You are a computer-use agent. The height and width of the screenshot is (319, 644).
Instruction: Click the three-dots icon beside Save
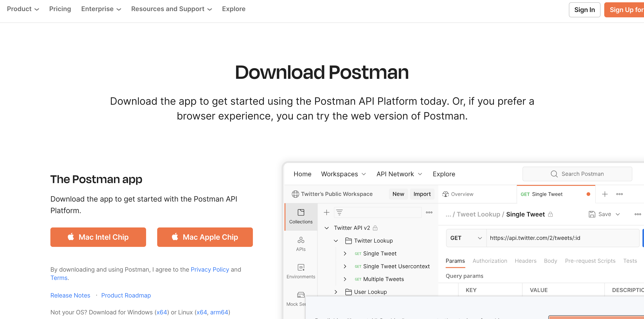pyautogui.click(x=638, y=214)
